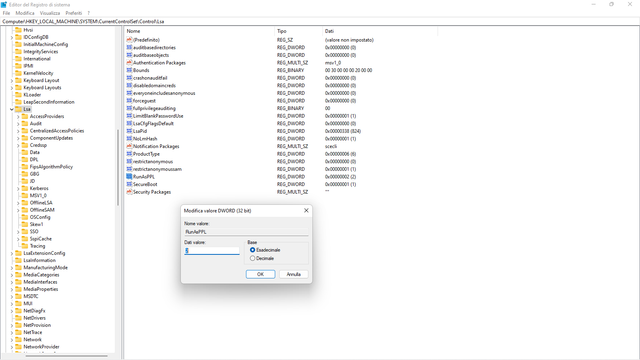This screenshot has height=360, width=640.
Task: Click the Tracing folder icon
Action: point(25,246)
